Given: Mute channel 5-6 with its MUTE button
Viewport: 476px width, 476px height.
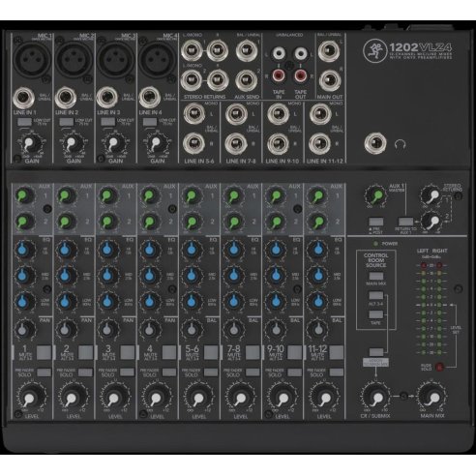Looking at the screenshot, I should (x=211, y=352).
